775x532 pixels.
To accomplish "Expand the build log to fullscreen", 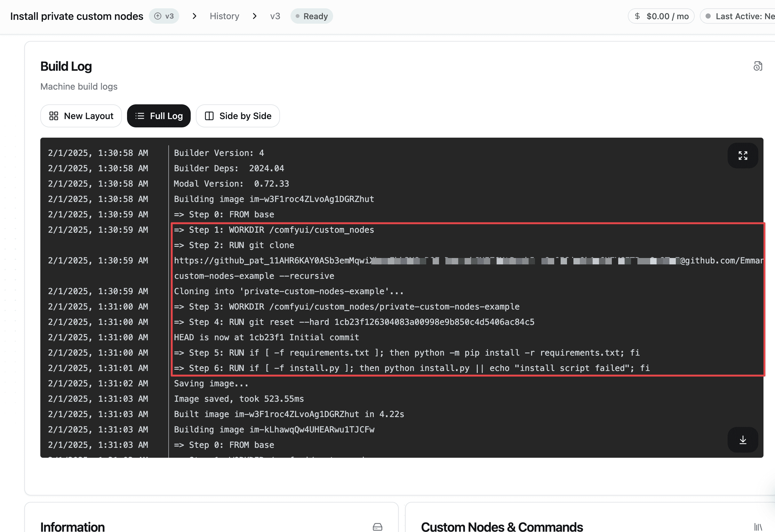I will [x=743, y=156].
